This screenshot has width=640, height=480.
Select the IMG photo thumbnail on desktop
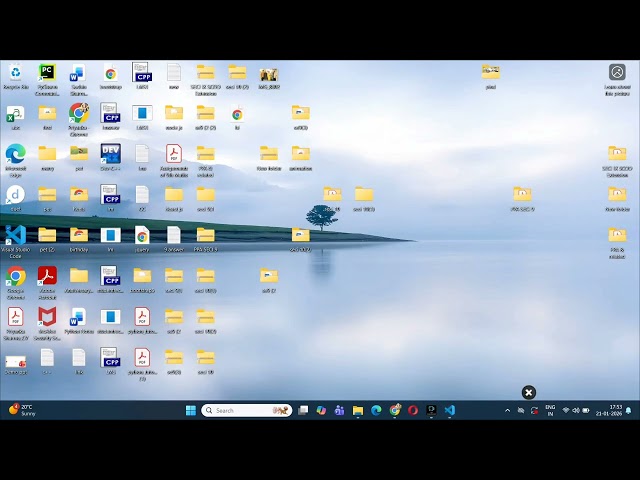269,77
